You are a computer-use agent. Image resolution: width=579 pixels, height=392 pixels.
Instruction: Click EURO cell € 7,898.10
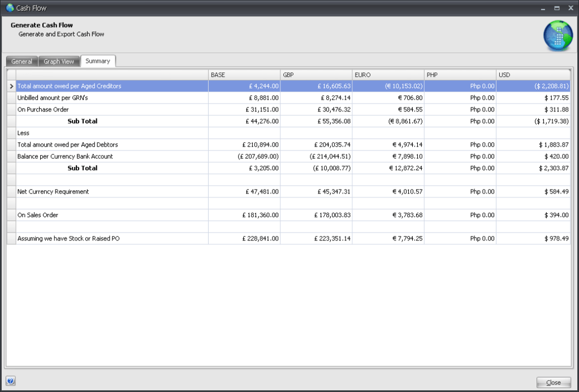click(388, 157)
